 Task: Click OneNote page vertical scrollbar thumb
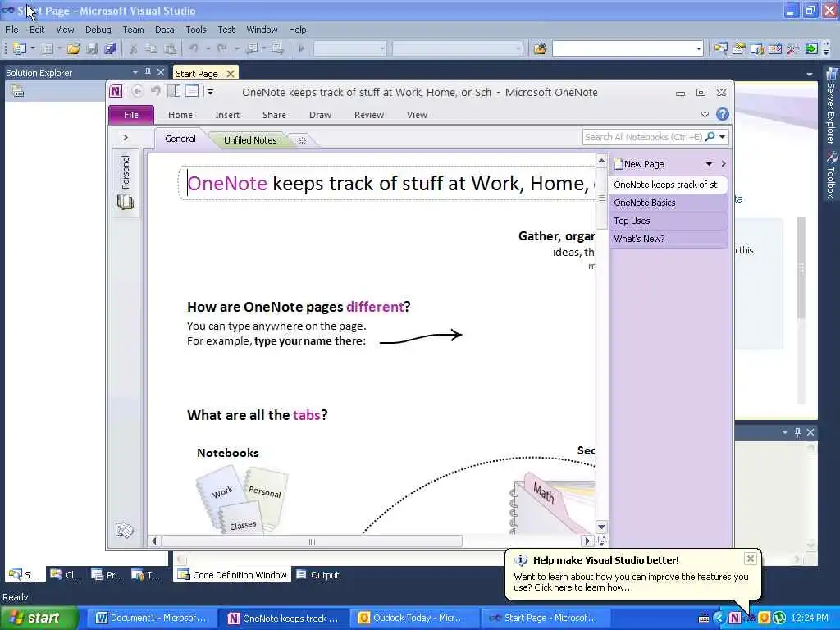(x=601, y=197)
